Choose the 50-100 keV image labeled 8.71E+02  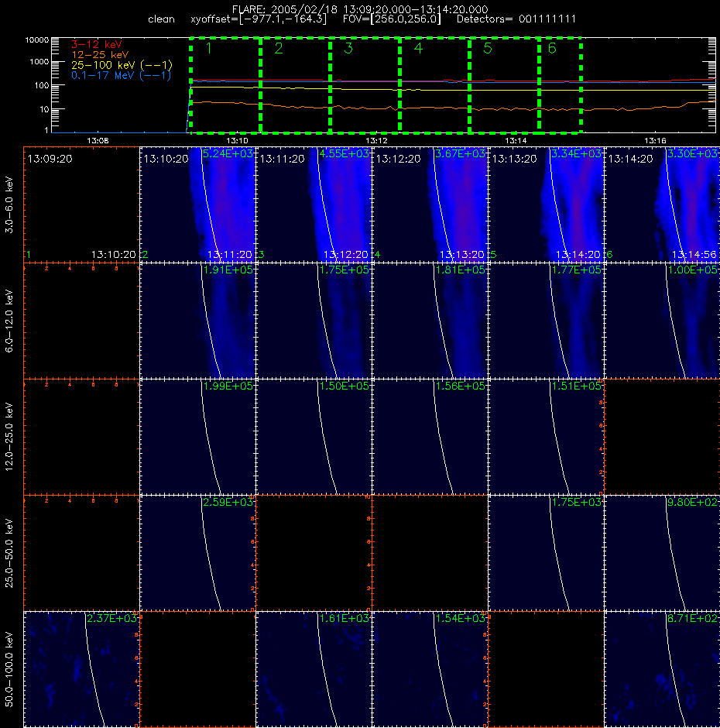point(662,669)
